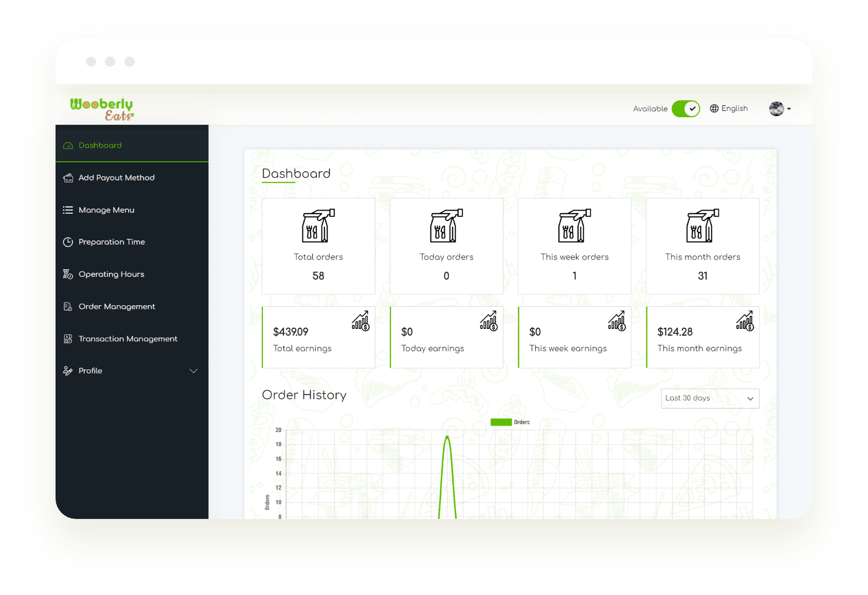
Task: Open Order Management page
Action: click(x=132, y=307)
